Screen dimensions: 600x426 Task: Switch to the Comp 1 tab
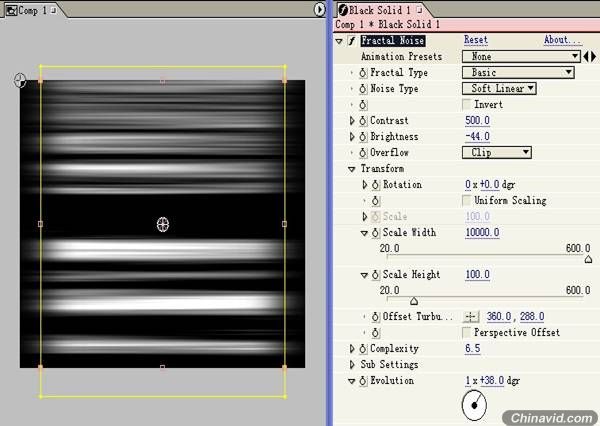31,10
